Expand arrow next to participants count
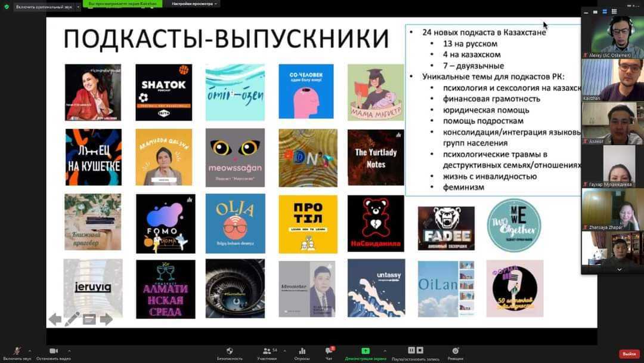The width and height of the screenshot is (644, 363). point(284,350)
